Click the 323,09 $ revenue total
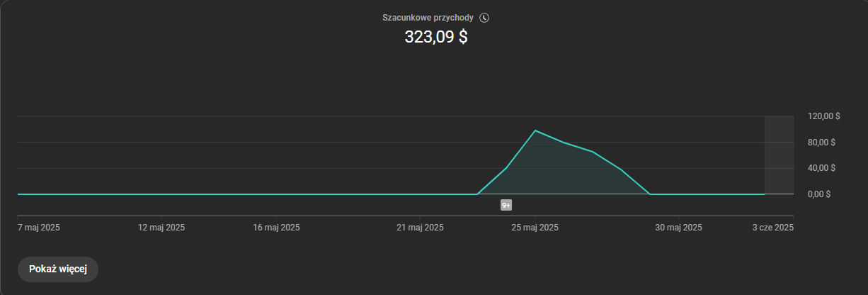 coord(436,37)
